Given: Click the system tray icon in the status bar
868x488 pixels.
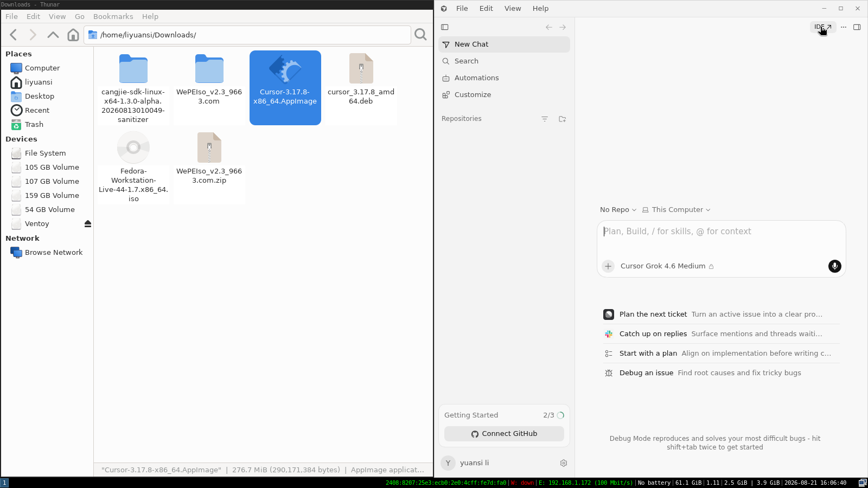Looking at the screenshot, I should 863,483.
